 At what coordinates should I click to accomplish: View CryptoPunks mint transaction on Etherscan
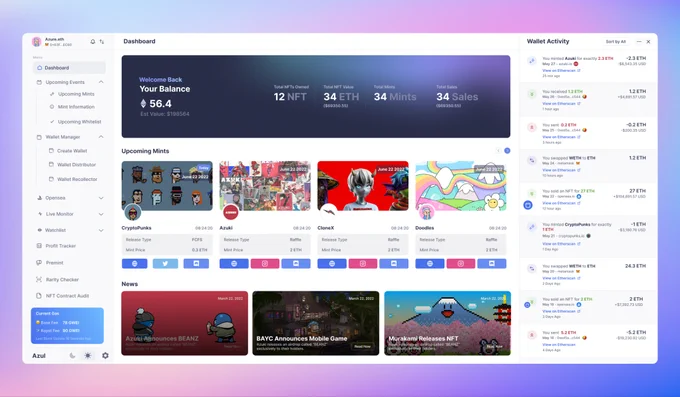(561, 244)
